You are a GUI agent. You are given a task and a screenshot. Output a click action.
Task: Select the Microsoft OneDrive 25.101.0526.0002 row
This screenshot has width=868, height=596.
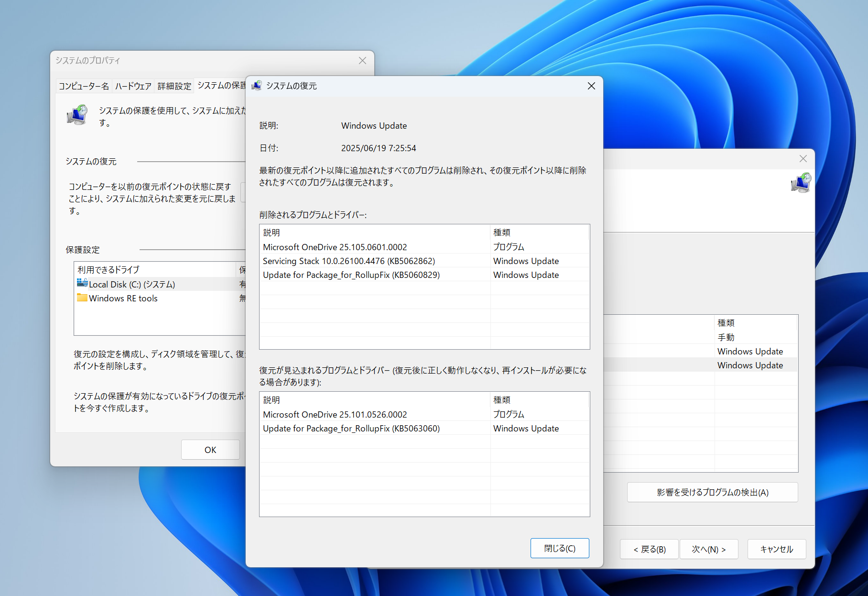335,414
